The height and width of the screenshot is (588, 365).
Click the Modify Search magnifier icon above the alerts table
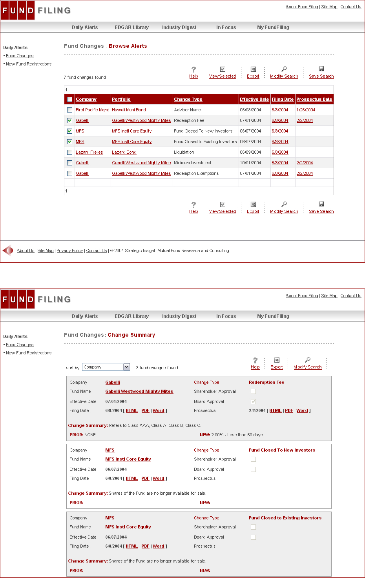coord(284,69)
